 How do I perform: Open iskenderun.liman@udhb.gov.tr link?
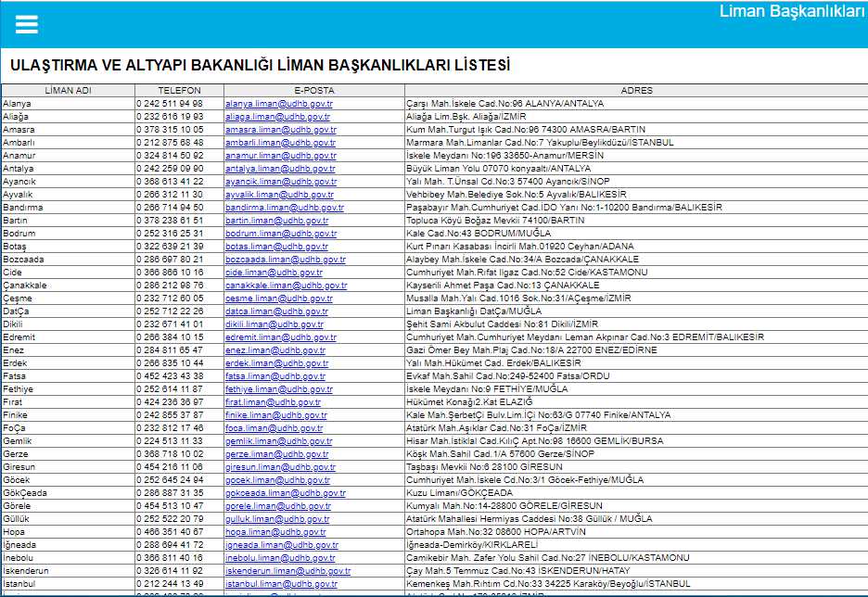[287, 571]
